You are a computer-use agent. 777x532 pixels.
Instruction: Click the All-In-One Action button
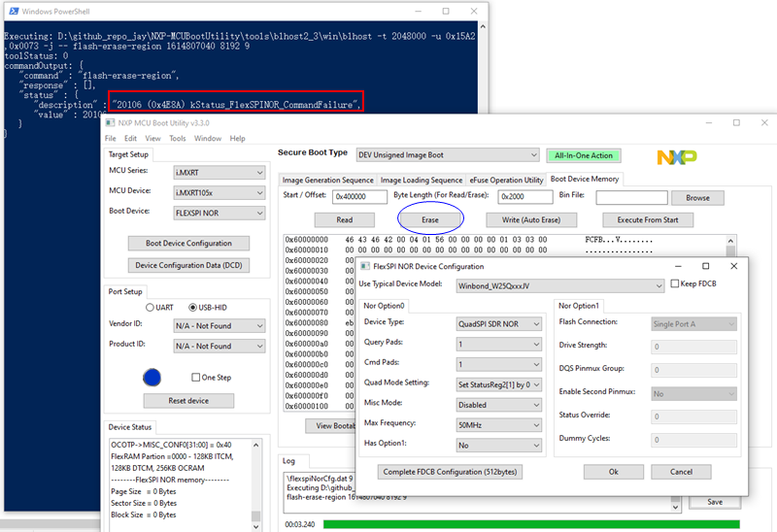pos(584,155)
